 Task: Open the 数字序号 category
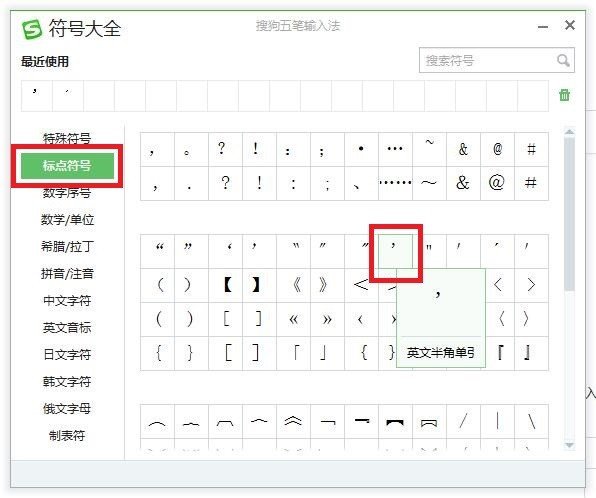point(67,193)
